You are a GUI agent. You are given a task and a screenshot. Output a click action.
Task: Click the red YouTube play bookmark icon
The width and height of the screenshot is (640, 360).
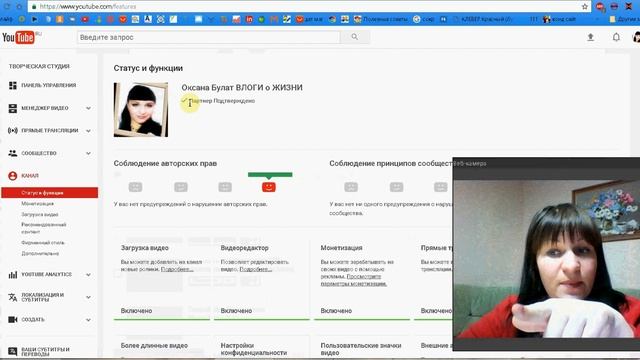tap(85, 19)
